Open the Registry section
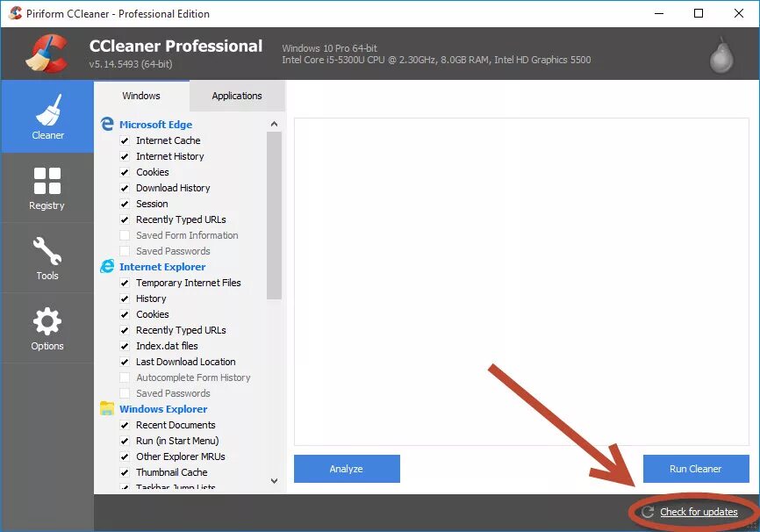The height and width of the screenshot is (532, 760). pyautogui.click(x=47, y=188)
